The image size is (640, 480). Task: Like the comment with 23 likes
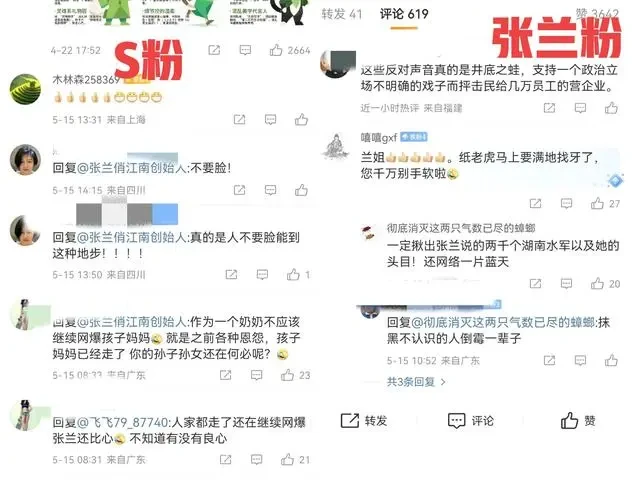(287, 375)
